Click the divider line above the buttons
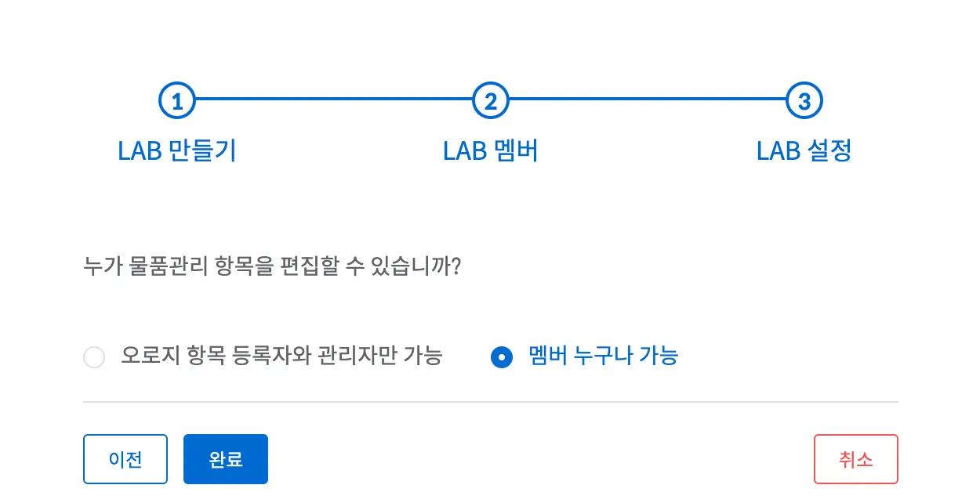980x503 pixels. [491, 402]
